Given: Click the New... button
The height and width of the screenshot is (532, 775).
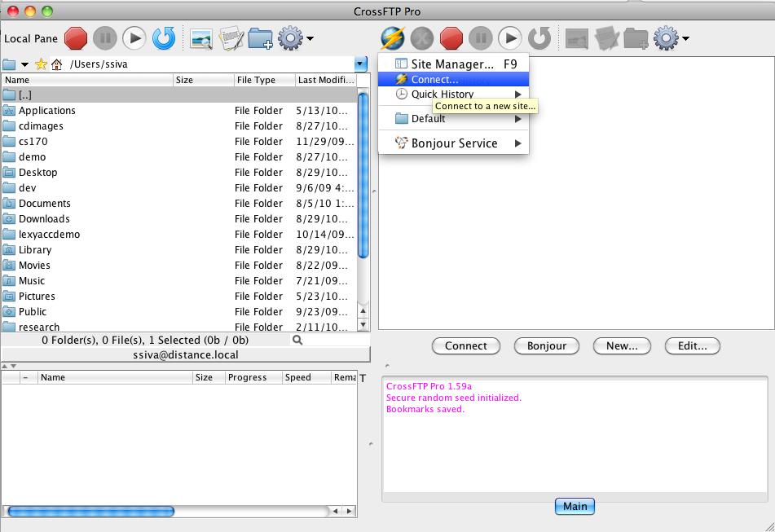Looking at the screenshot, I should click(x=622, y=345).
